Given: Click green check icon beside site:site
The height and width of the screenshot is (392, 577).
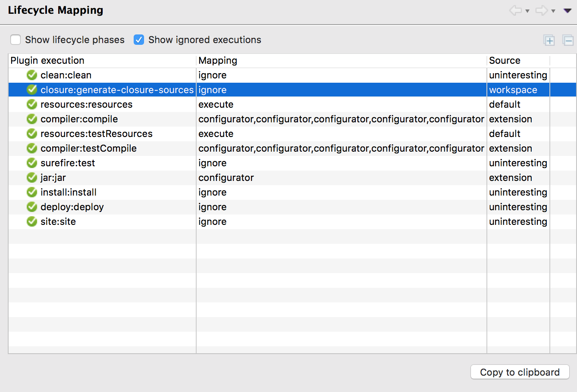Looking at the screenshot, I should [32, 221].
